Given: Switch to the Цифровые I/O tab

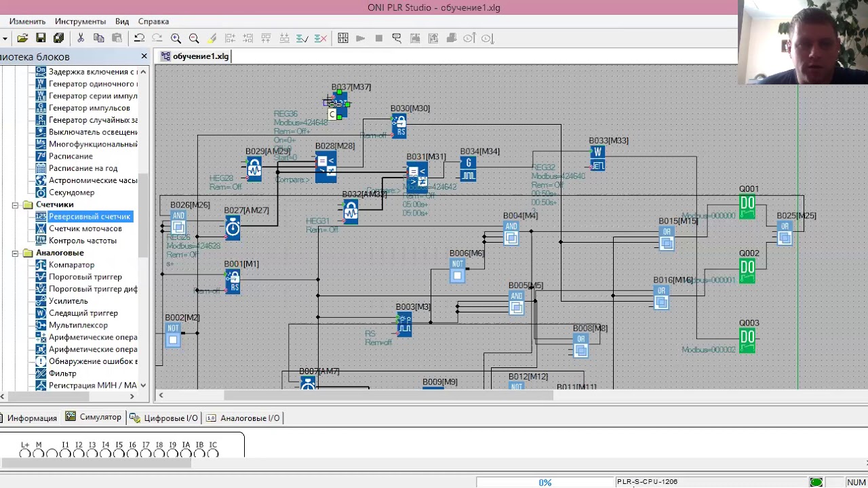Looking at the screenshot, I should click(164, 418).
